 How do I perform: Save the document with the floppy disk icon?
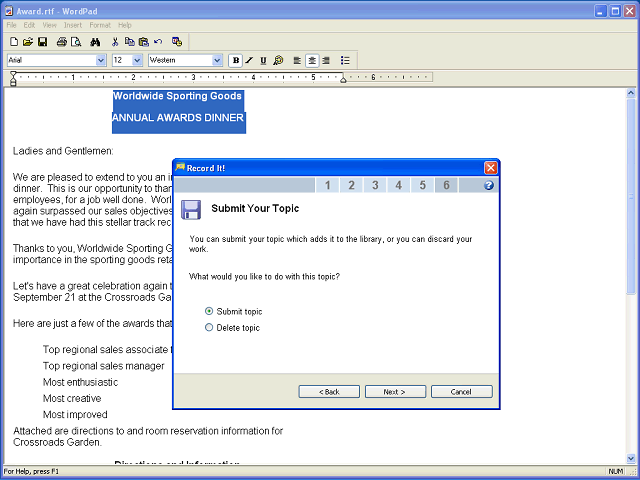(x=42, y=42)
